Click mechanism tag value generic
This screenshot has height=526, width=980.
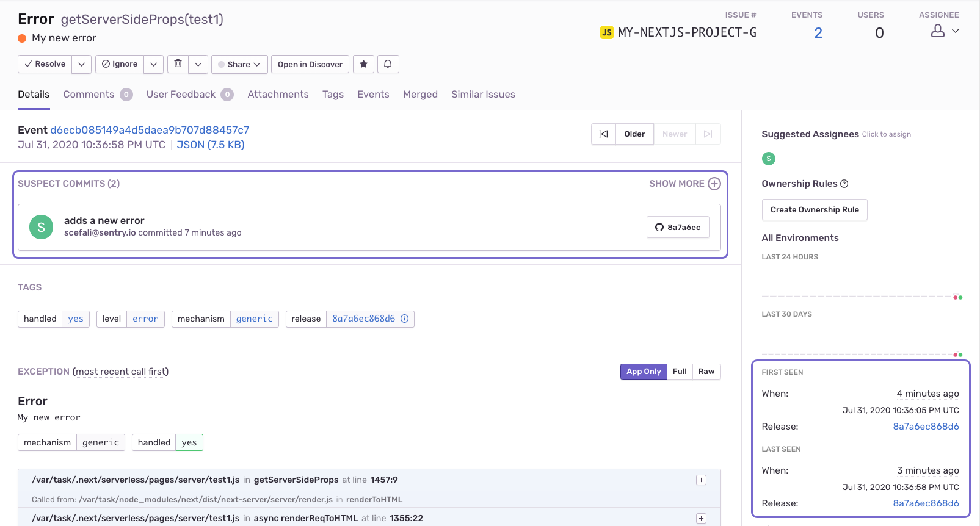coord(255,319)
